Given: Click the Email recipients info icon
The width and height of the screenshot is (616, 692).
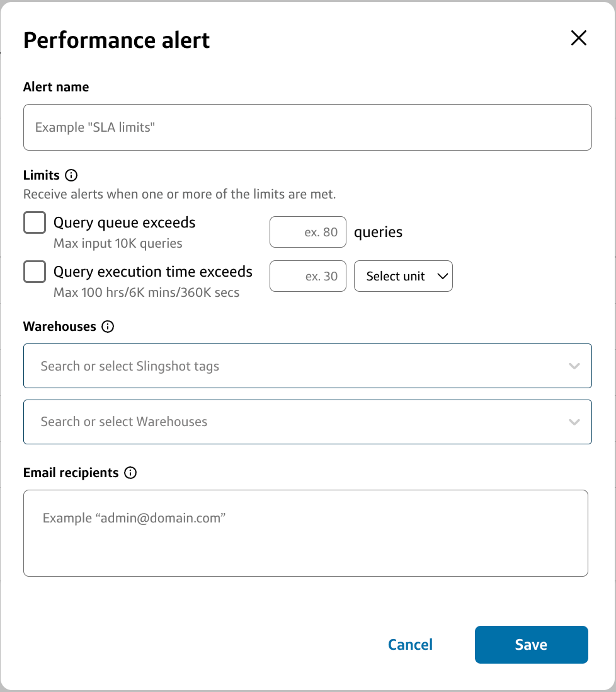Looking at the screenshot, I should pyautogui.click(x=130, y=473).
